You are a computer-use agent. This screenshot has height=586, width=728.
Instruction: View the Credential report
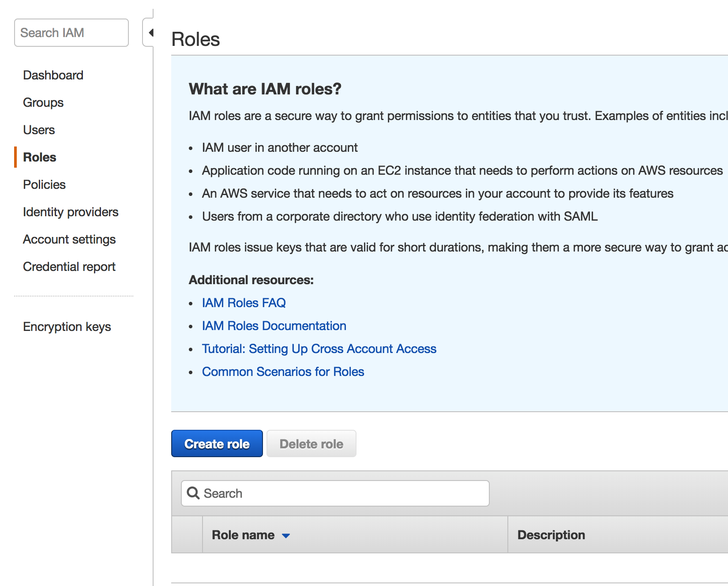69,267
